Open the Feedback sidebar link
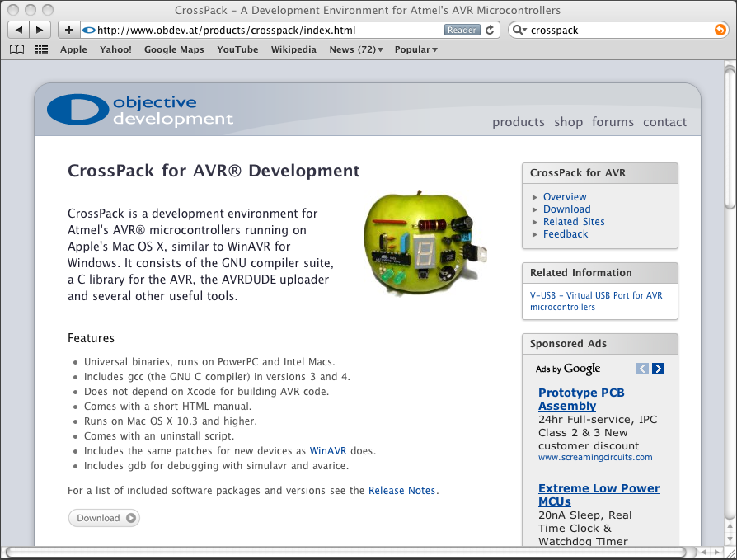 coord(566,233)
